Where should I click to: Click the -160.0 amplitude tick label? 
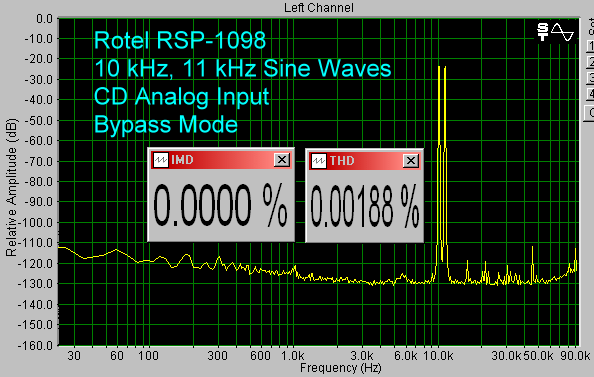tap(36, 345)
